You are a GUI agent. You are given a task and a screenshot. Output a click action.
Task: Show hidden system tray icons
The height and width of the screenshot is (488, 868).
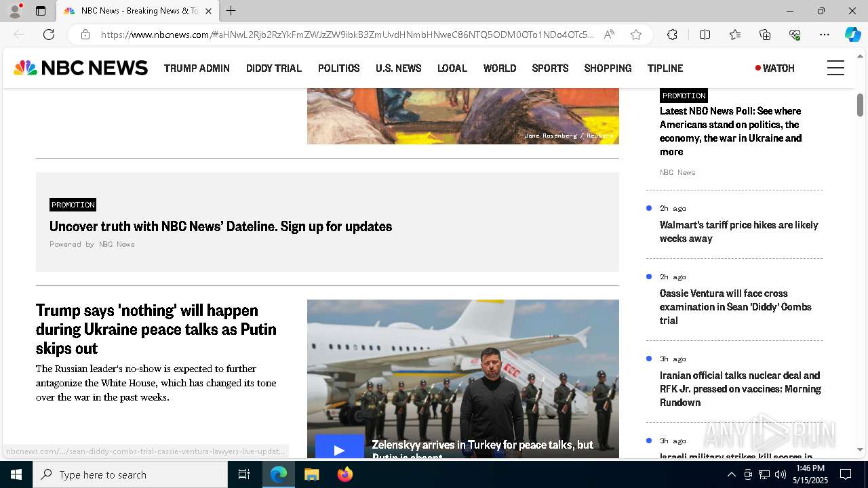[x=731, y=474]
